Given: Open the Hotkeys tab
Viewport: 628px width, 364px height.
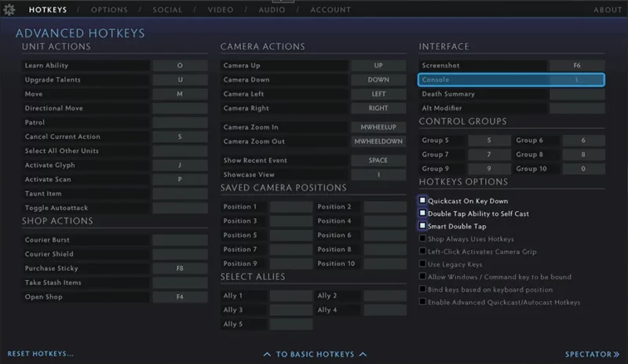Looking at the screenshot, I should pos(48,9).
